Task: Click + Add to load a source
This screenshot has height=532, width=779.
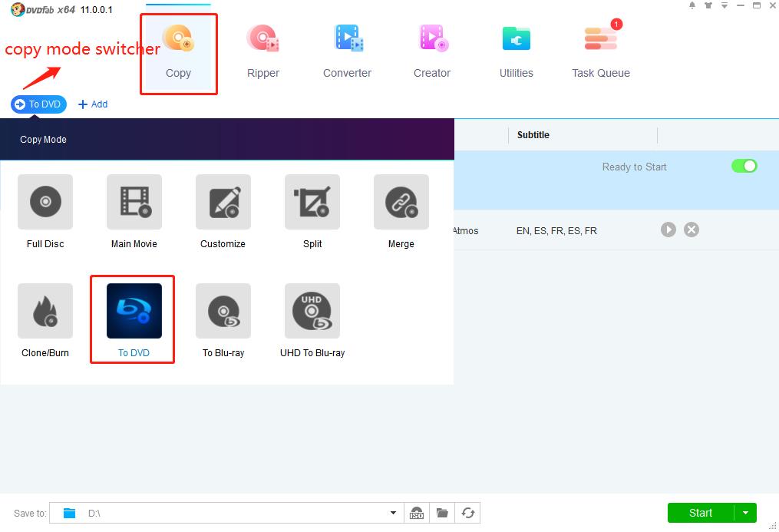Action: 93,104
